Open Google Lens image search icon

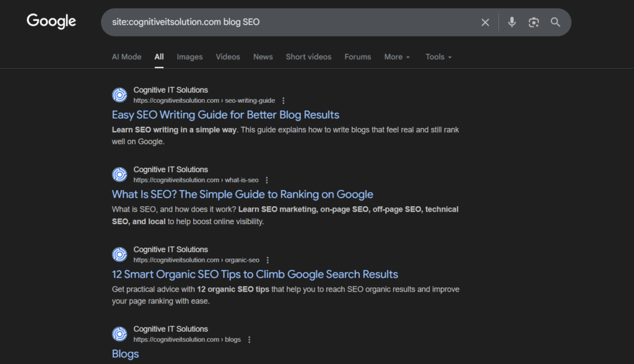(533, 22)
